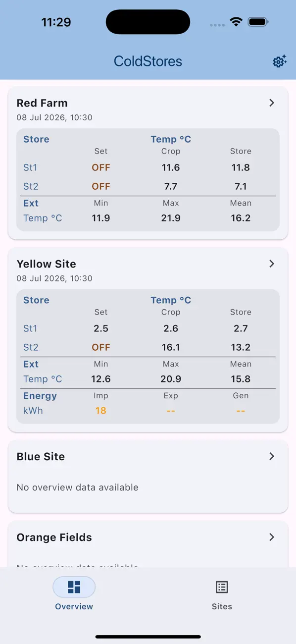Expand Yellow Site chevron arrow
Screen dimensions: 296x644
[272, 264]
